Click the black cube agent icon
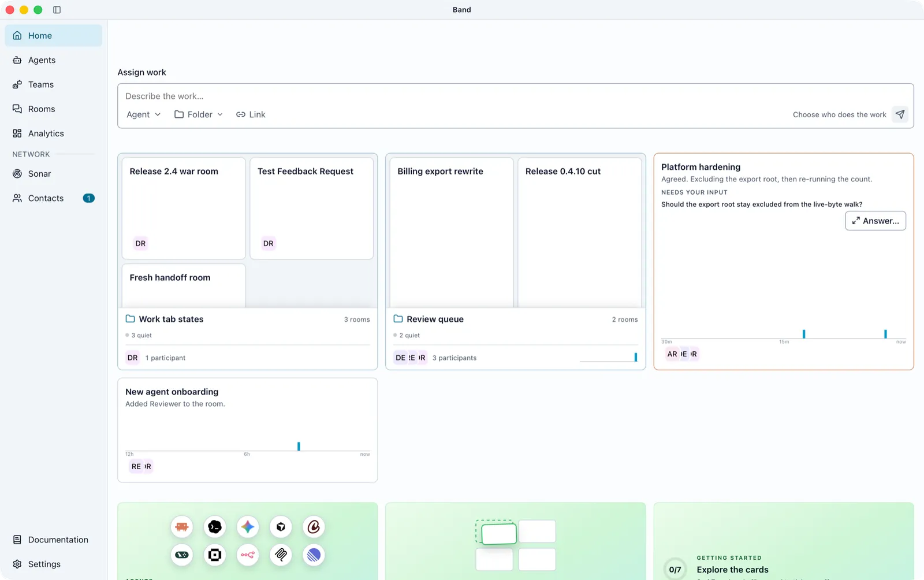 tap(281, 527)
